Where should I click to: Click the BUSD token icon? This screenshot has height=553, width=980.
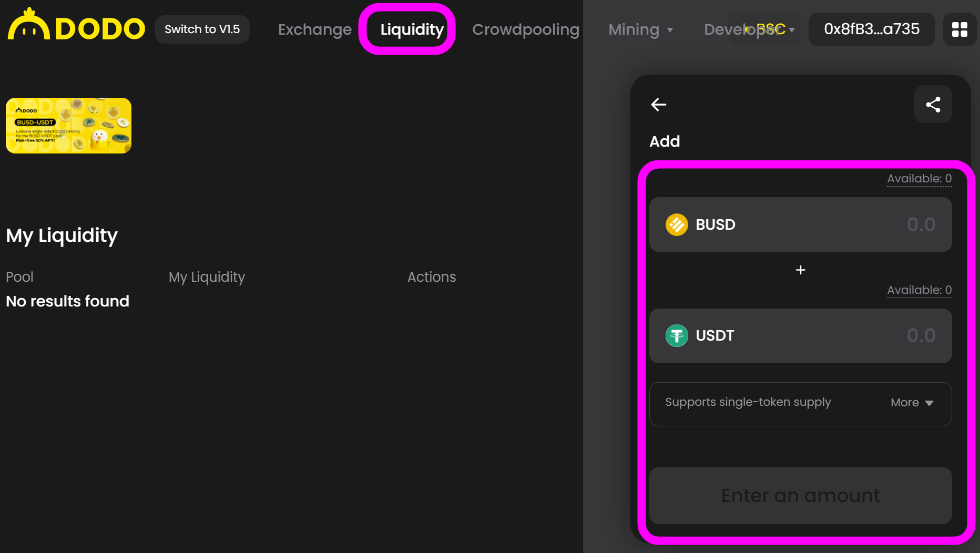pos(677,224)
